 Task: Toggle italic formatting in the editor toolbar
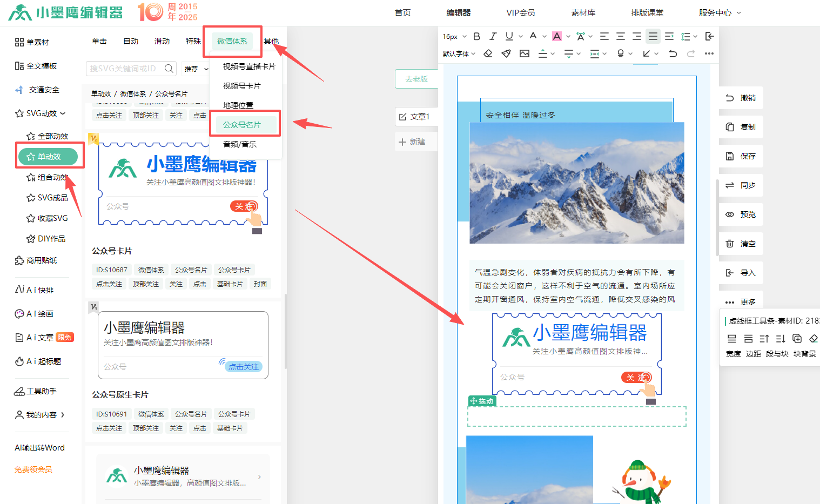[493, 36]
